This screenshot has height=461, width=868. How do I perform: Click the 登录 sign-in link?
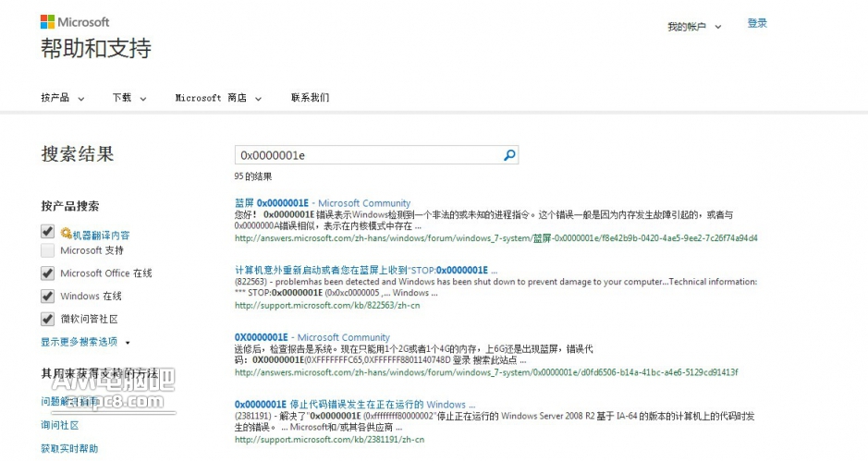pos(757,23)
